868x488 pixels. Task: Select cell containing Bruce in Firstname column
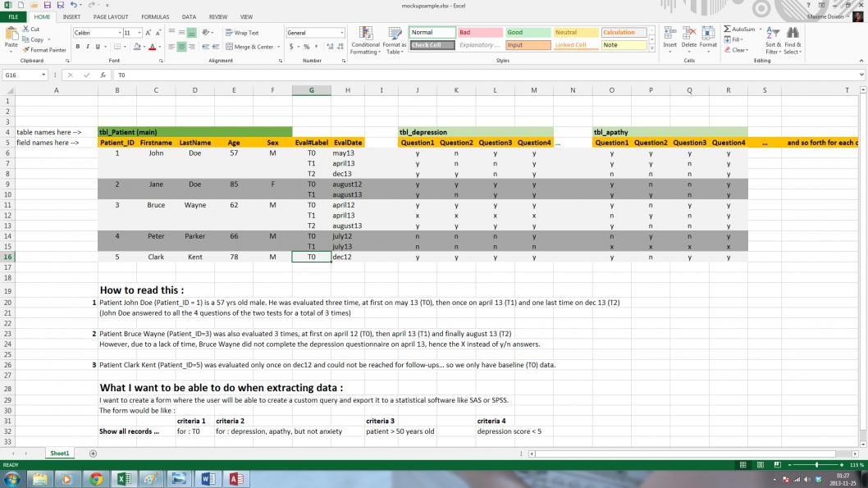(156, 205)
